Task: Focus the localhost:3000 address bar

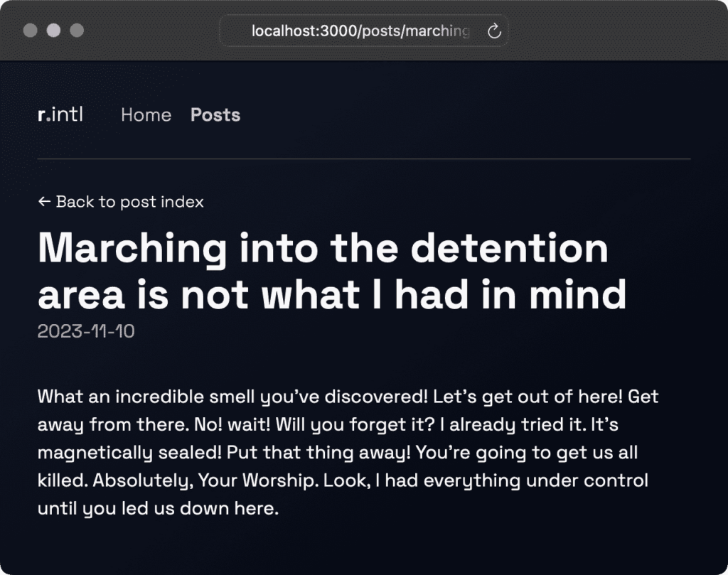Action: tap(360, 31)
